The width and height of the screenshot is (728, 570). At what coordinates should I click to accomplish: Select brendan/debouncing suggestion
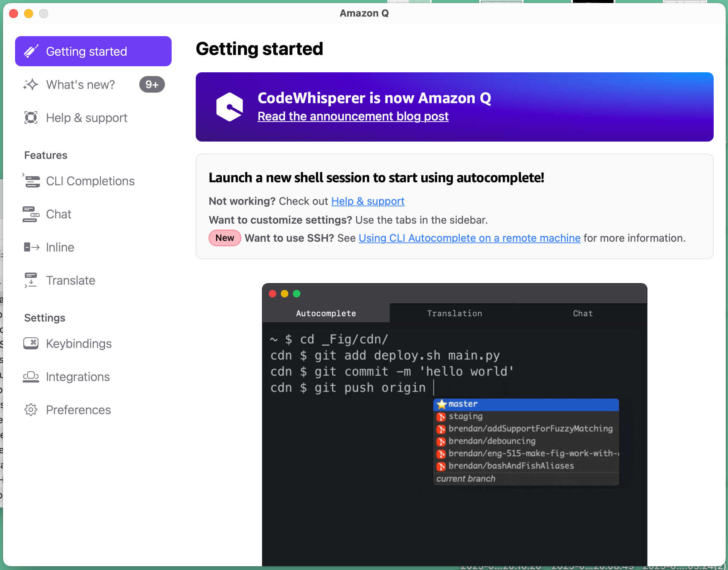click(x=526, y=441)
